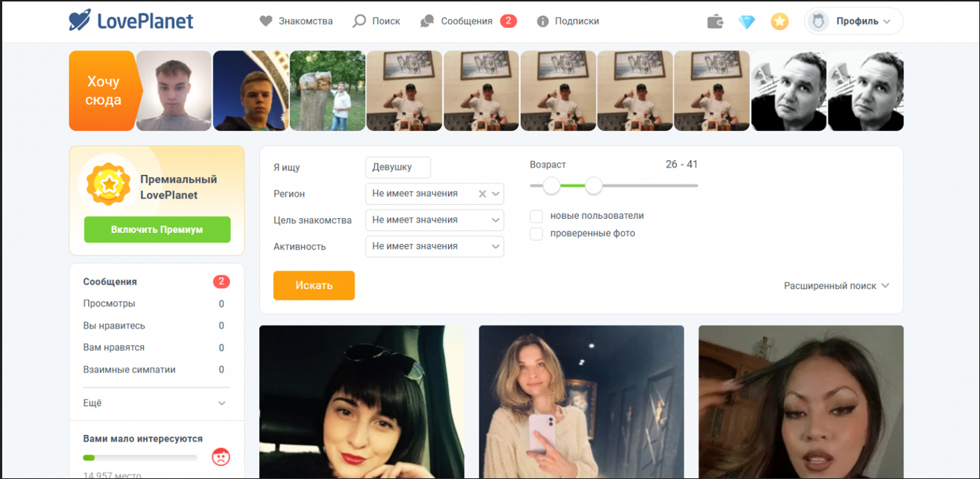Open Подписки menu item
The image size is (980, 479).
(577, 21)
